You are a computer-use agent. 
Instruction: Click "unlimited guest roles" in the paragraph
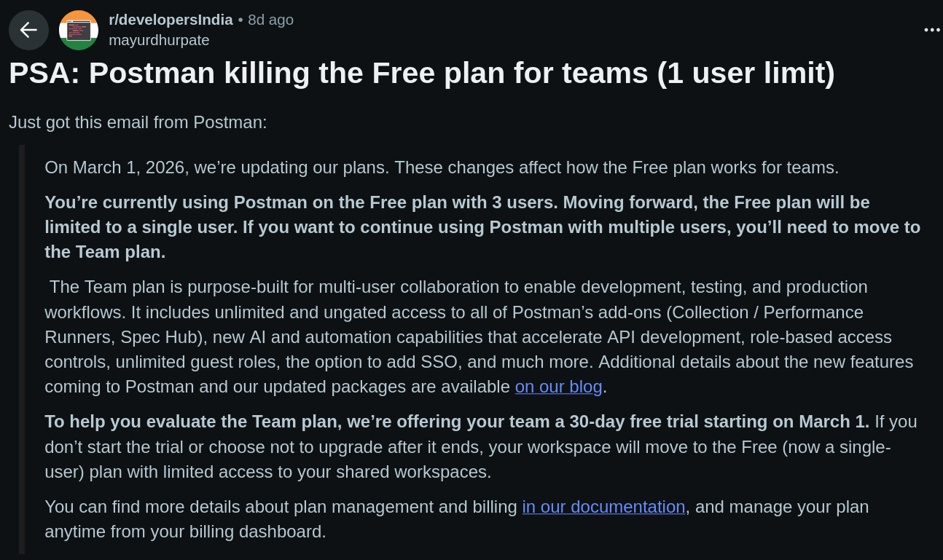(x=195, y=362)
